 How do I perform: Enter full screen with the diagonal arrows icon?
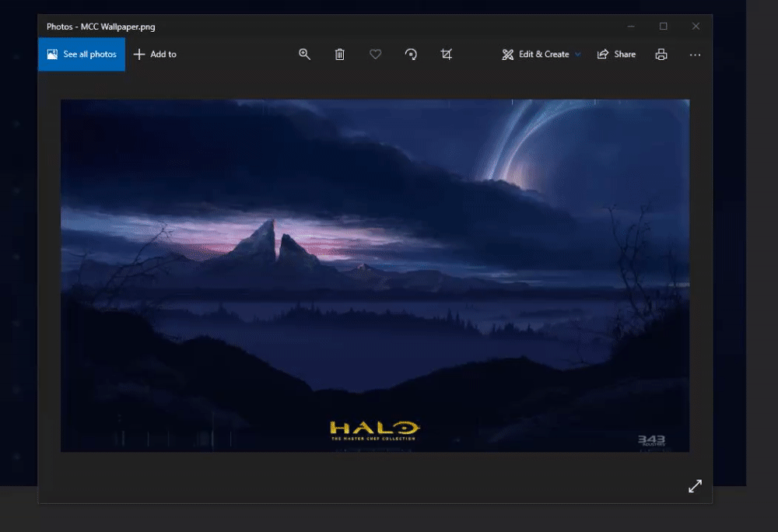tap(695, 486)
